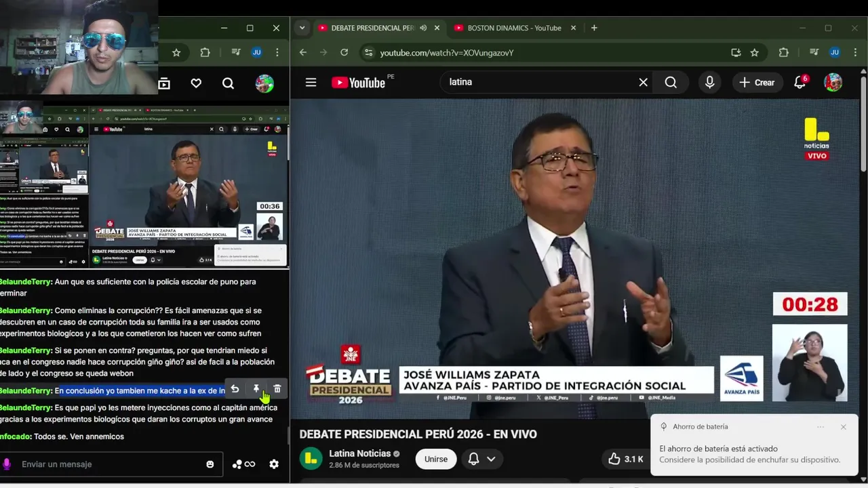Open chat settings gear

(274, 464)
